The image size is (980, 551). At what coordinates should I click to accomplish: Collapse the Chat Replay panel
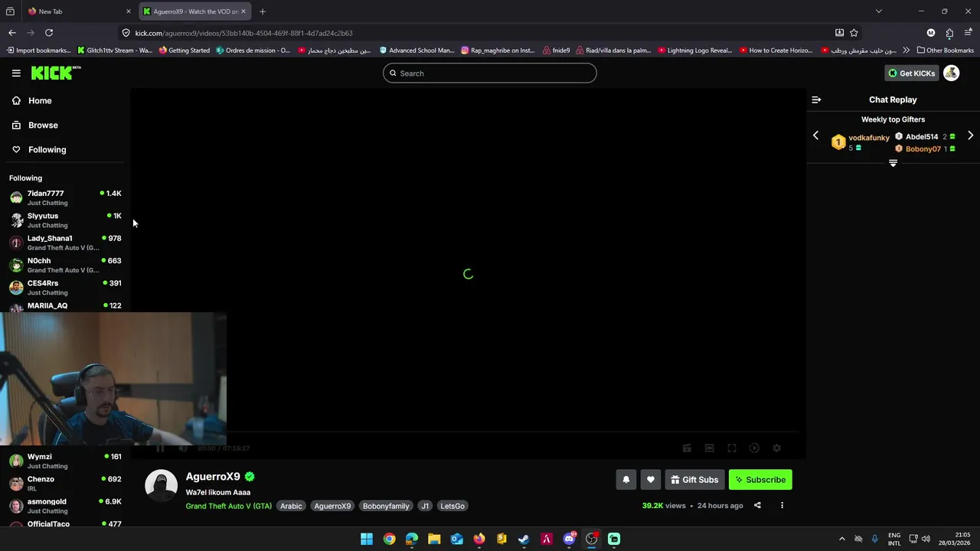(816, 99)
